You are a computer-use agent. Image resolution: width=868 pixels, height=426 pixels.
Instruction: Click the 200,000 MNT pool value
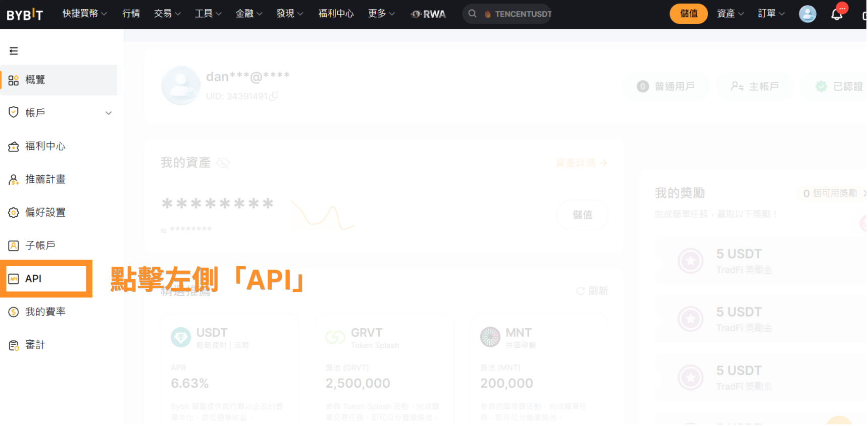tap(507, 384)
